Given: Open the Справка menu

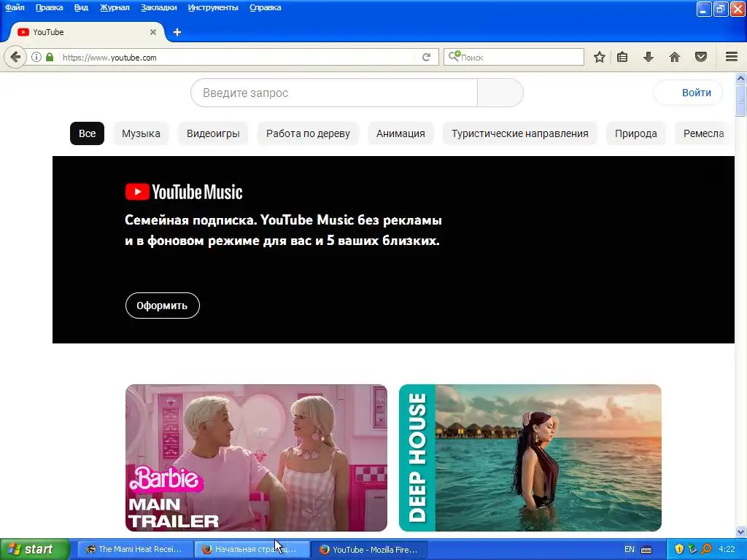Looking at the screenshot, I should pos(266,7).
